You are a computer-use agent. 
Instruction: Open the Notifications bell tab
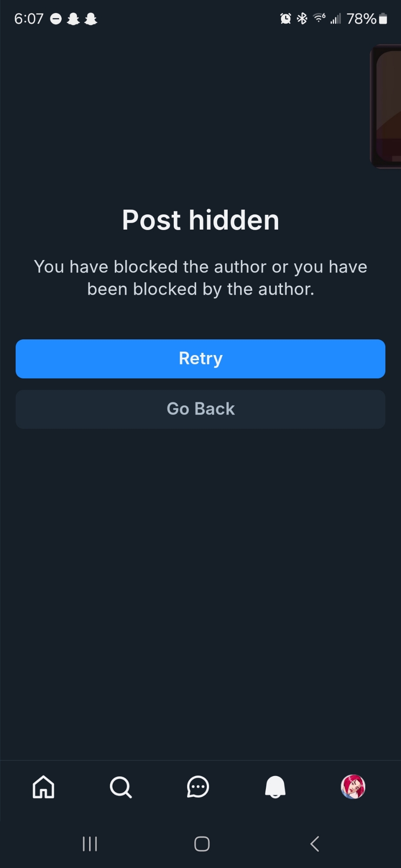[x=275, y=787]
